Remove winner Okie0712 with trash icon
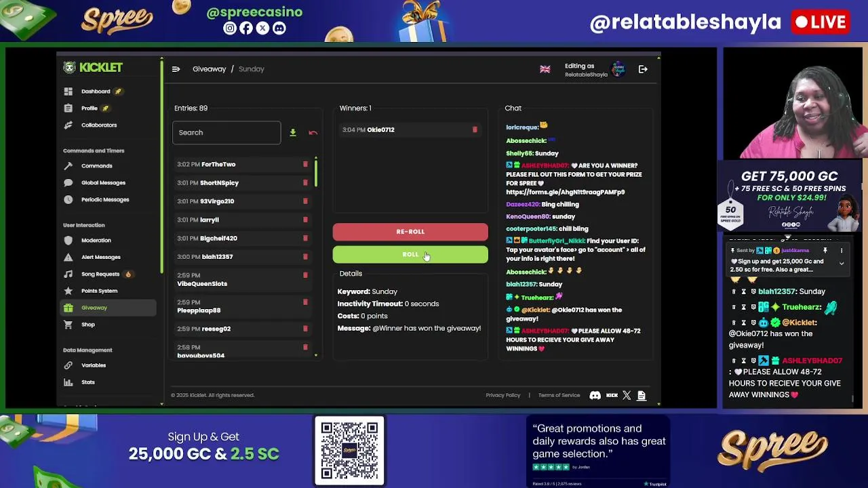Screen dimensions: 868x488 click(475, 129)
